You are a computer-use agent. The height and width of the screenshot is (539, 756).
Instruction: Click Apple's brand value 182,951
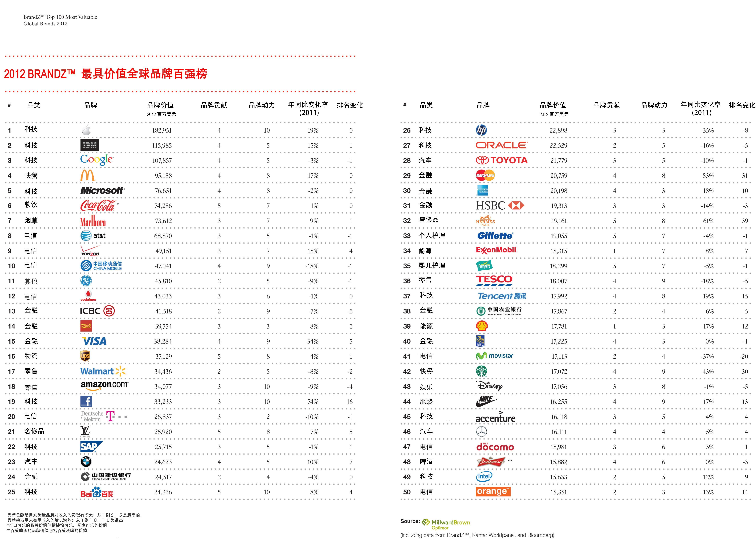tap(162, 130)
